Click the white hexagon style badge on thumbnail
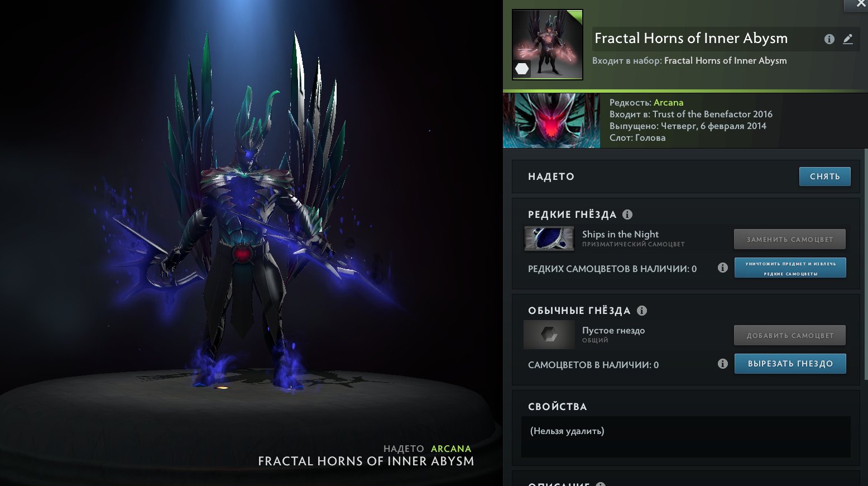The height and width of the screenshot is (486, 868). point(522,69)
